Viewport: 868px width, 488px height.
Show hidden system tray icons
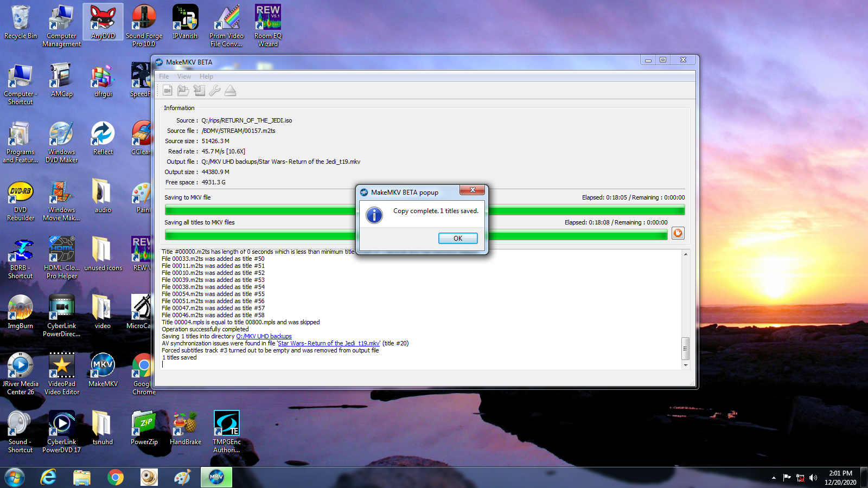pos(774,478)
